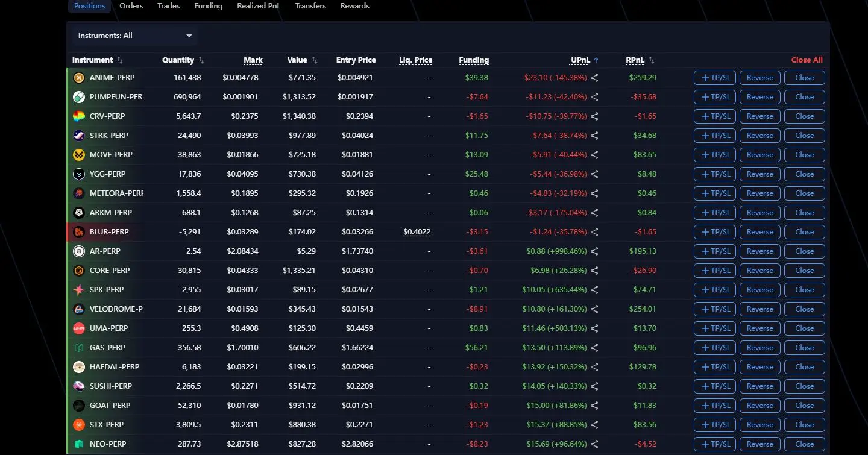Click the Mark column header
Viewport: 868px width, 455px height.
253,60
